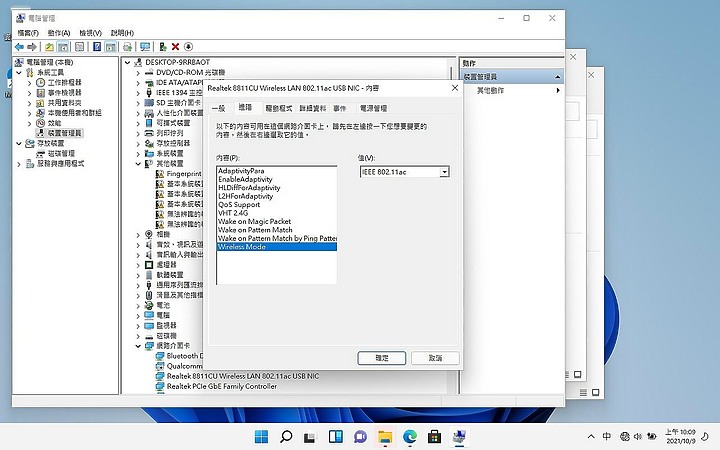The image size is (720, 450).
Task: Select AdaptivityPara in the property list
Action: [x=241, y=171]
